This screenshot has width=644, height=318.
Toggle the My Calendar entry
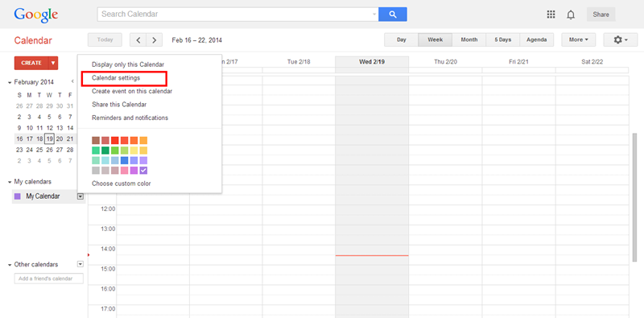(43, 196)
